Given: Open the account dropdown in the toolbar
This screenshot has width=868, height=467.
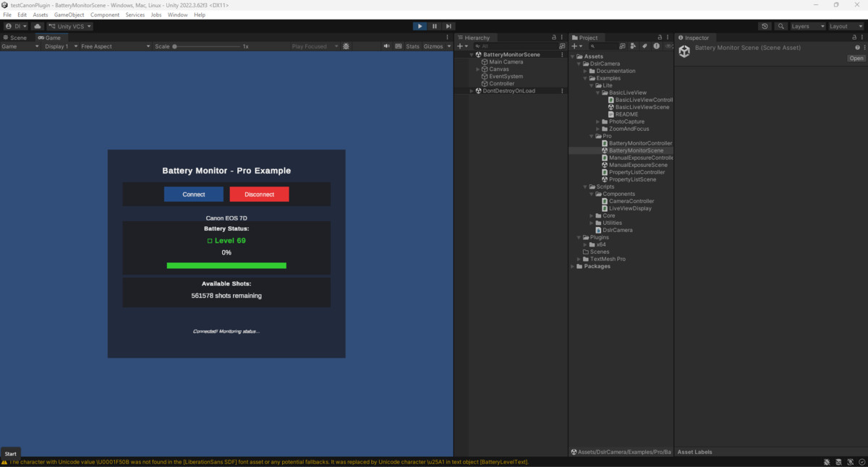Looking at the screenshot, I should point(16,26).
